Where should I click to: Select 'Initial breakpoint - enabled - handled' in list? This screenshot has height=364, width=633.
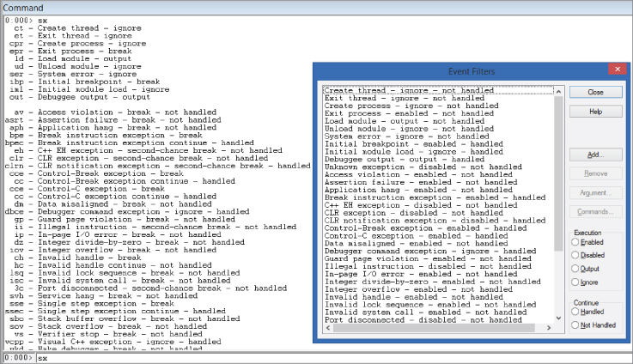(x=438, y=144)
